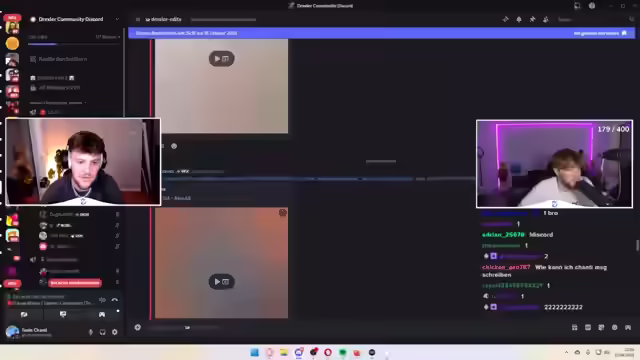This screenshot has width=640, height=360.
Task: Open the Drmdor Community Discord server menu
Action: tap(75, 19)
